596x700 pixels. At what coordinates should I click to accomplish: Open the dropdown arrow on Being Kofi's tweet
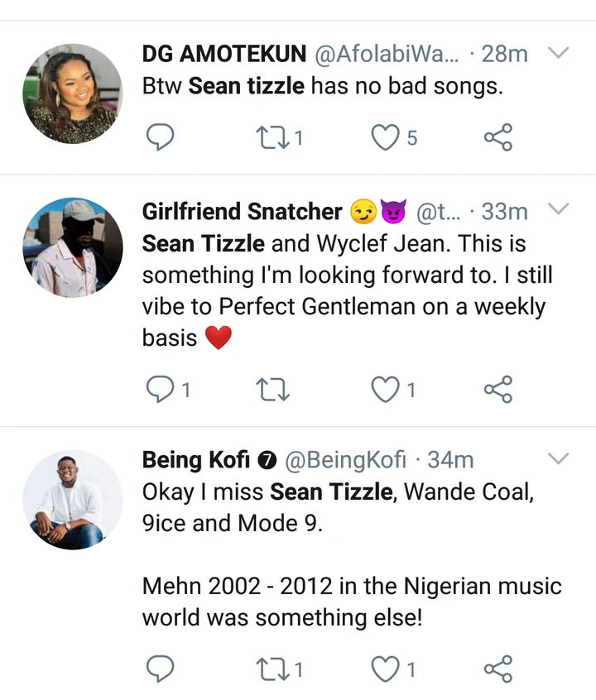click(x=559, y=458)
